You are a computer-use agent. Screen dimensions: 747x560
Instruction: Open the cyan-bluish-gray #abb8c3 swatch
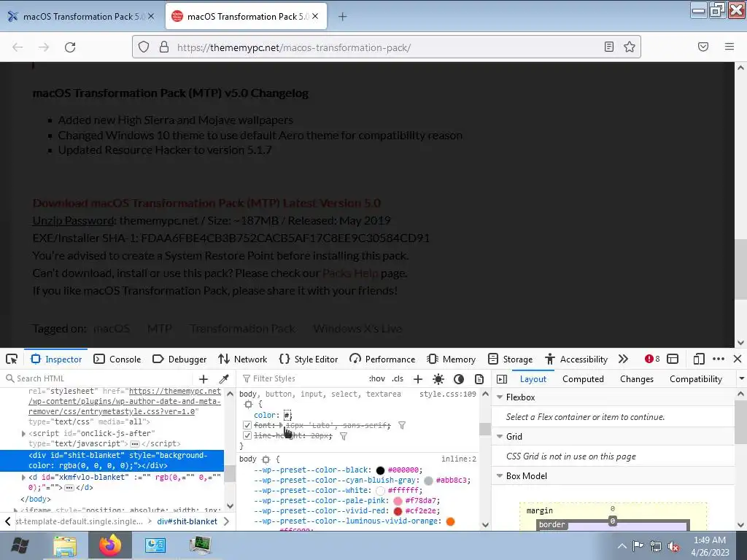click(428, 481)
